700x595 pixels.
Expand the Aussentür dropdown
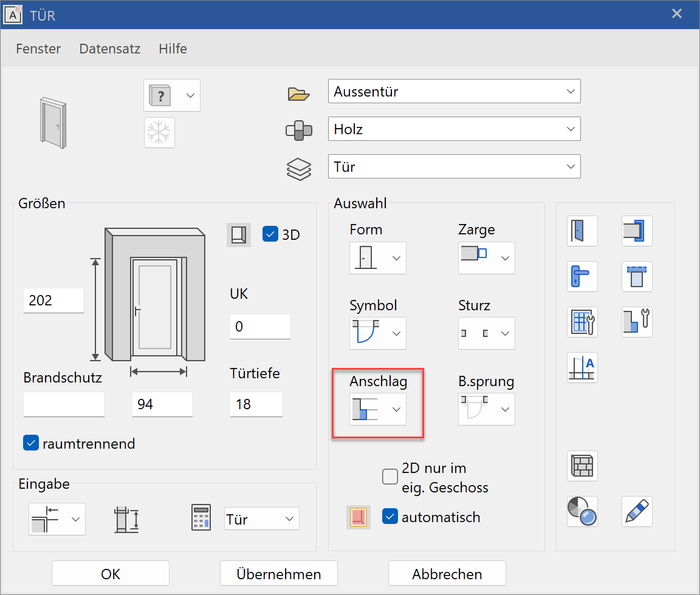[454, 92]
